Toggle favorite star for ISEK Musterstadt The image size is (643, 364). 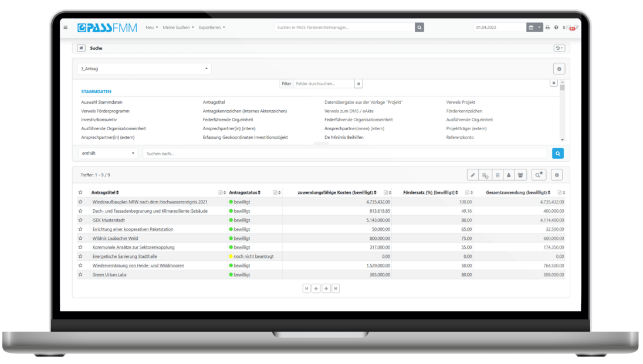point(80,220)
